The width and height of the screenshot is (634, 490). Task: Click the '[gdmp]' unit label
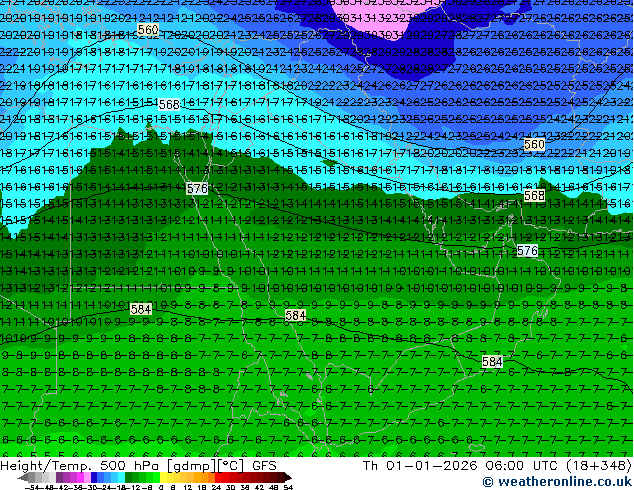click(x=192, y=466)
